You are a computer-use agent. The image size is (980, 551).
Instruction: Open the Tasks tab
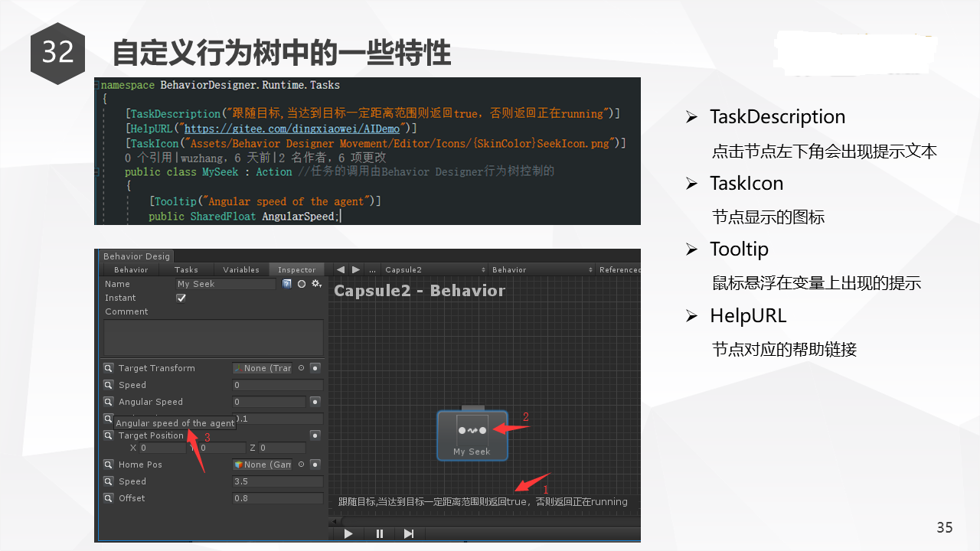pos(187,269)
